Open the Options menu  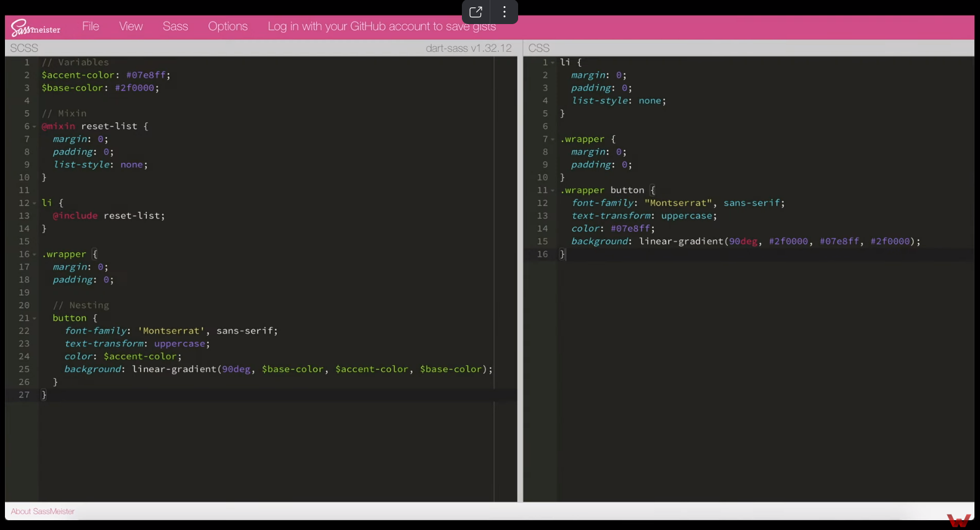coord(228,27)
